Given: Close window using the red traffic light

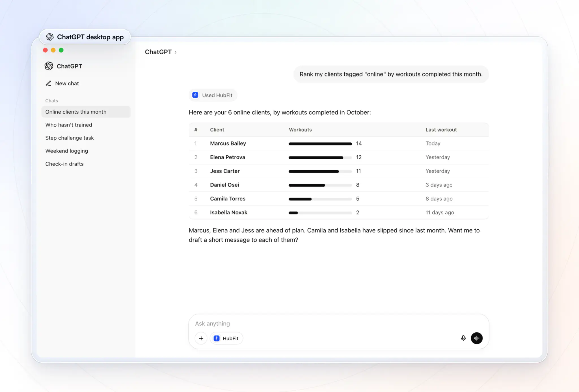Looking at the screenshot, I should (x=45, y=50).
